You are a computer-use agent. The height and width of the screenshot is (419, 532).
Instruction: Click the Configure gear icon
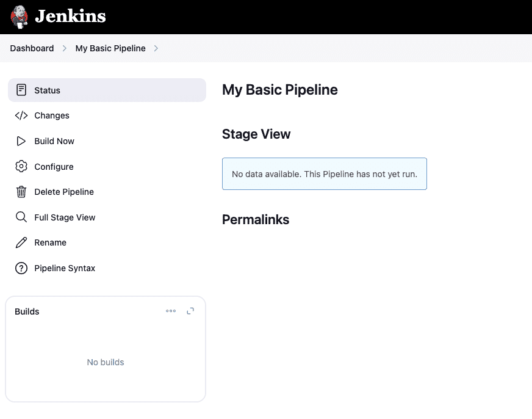click(21, 166)
